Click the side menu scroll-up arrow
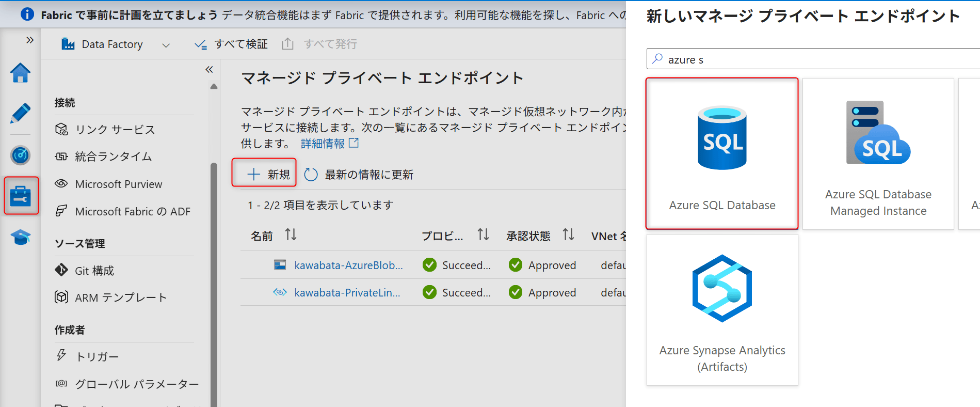The image size is (980, 407). 214,87
